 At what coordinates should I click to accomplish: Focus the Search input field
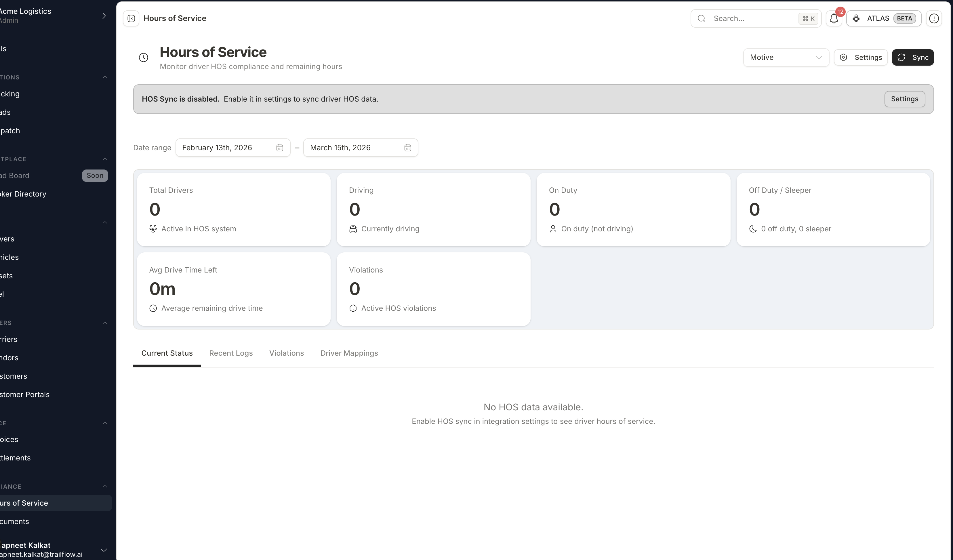click(x=756, y=18)
